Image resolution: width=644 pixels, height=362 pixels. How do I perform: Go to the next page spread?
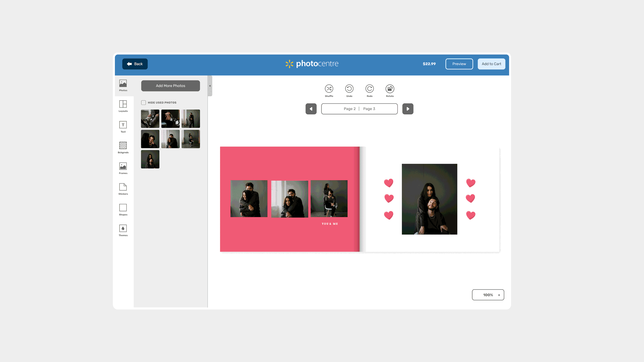[x=408, y=109]
